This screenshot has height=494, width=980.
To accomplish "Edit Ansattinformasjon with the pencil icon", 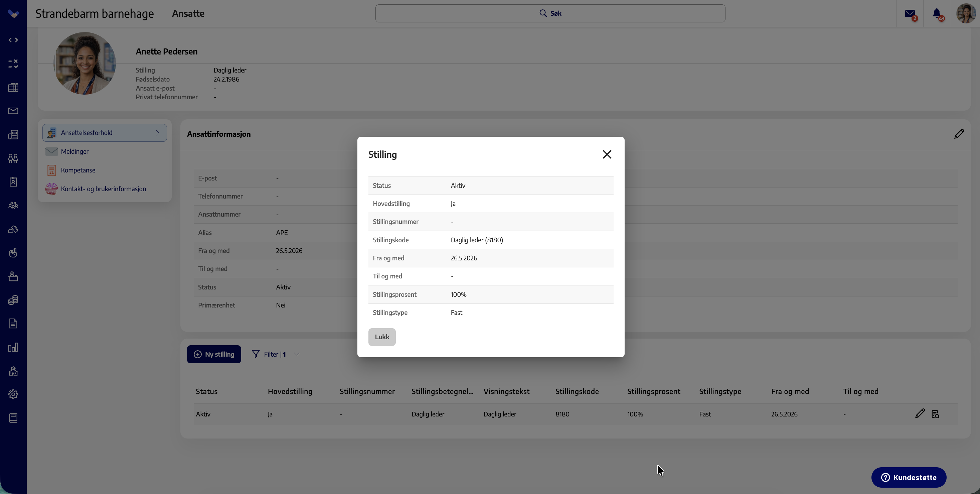I will pyautogui.click(x=959, y=134).
